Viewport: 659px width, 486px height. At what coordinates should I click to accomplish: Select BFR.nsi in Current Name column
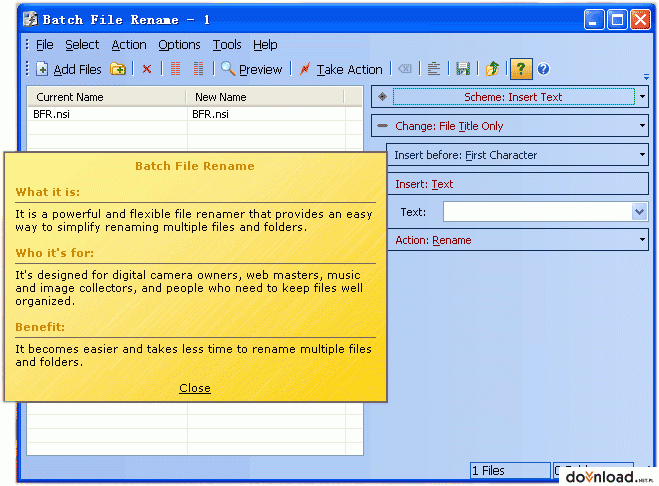pyautogui.click(x=51, y=114)
